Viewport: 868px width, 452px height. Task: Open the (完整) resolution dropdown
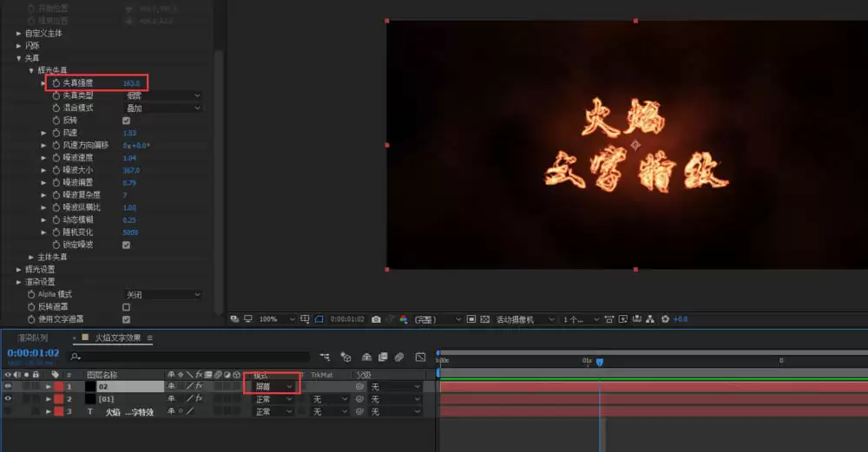(437, 319)
